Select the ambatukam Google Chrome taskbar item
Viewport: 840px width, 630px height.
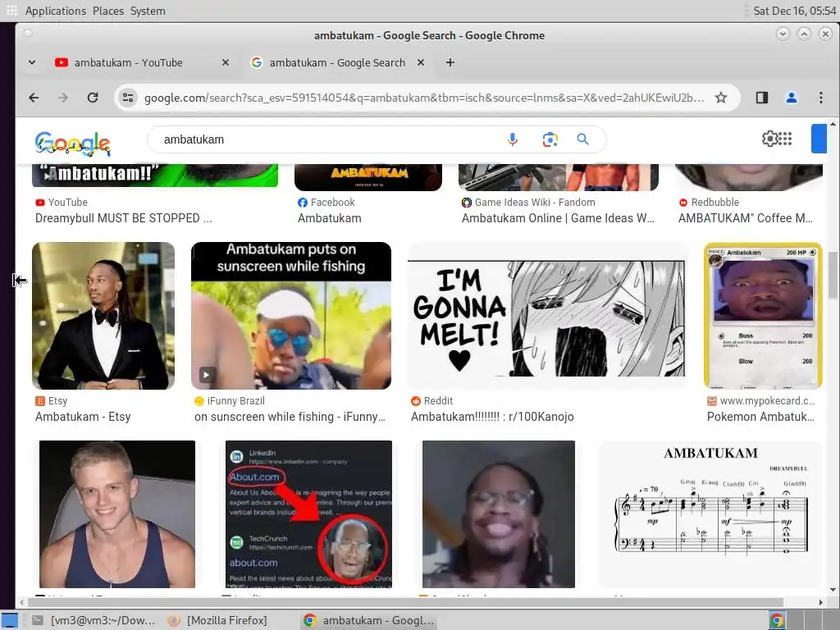(x=369, y=620)
